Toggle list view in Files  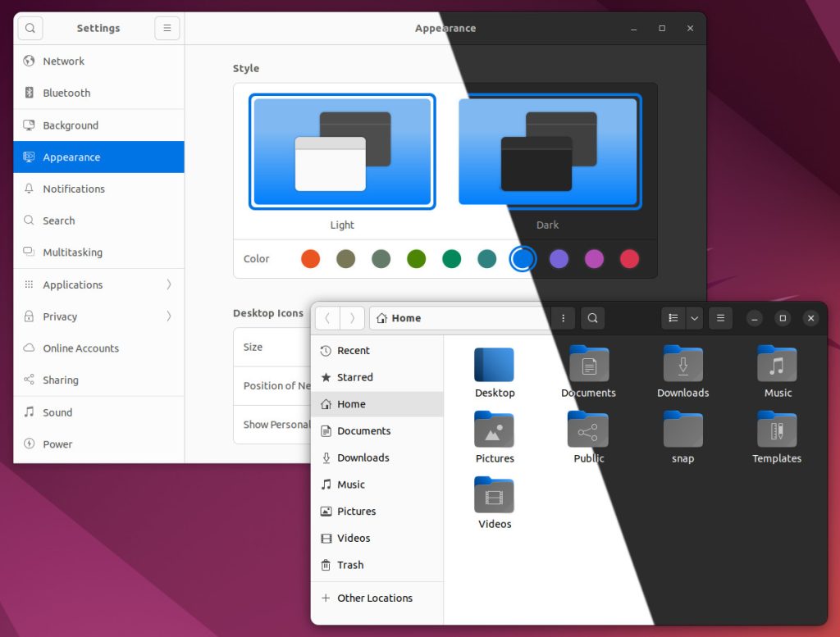pos(673,318)
